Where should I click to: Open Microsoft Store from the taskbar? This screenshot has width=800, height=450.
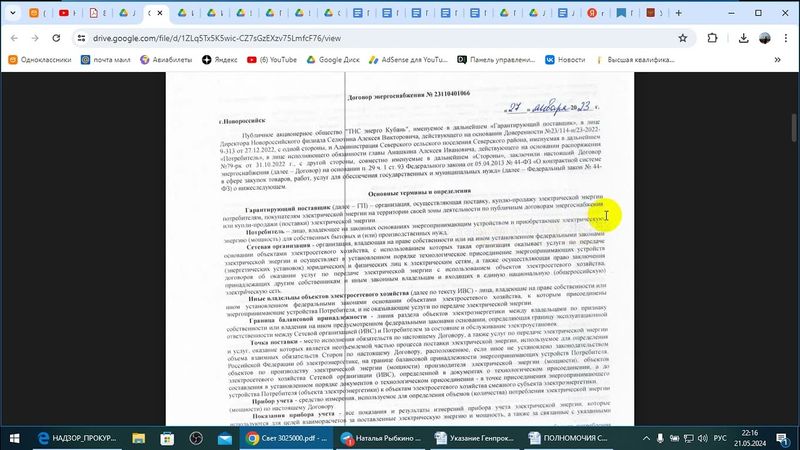(x=167, y=438)
